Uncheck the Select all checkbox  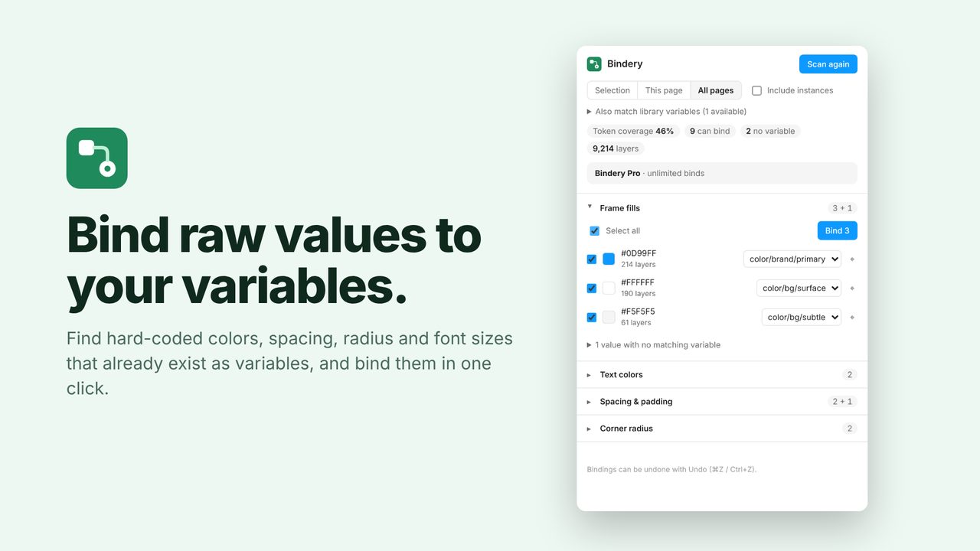coord(595,231)
